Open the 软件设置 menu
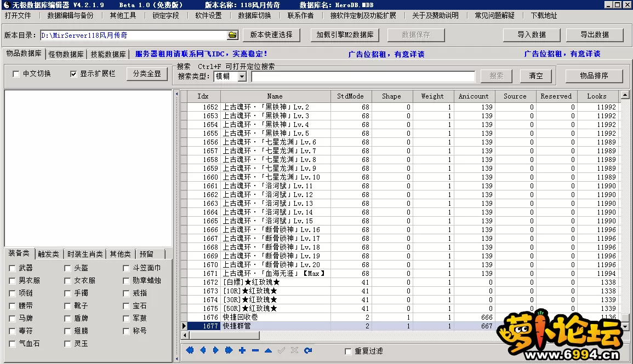Screen dimensions: 633x364 pyautogui.click(x=208, y=16)
